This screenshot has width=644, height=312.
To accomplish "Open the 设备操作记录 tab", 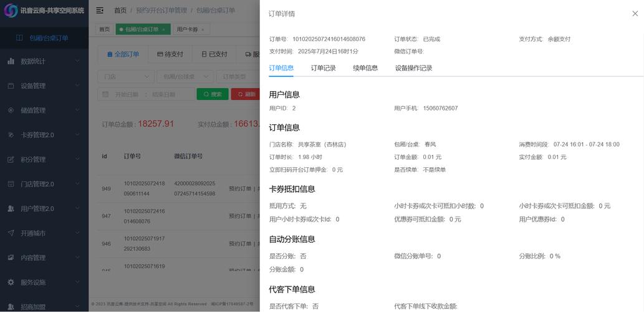I will click(413, 68).
